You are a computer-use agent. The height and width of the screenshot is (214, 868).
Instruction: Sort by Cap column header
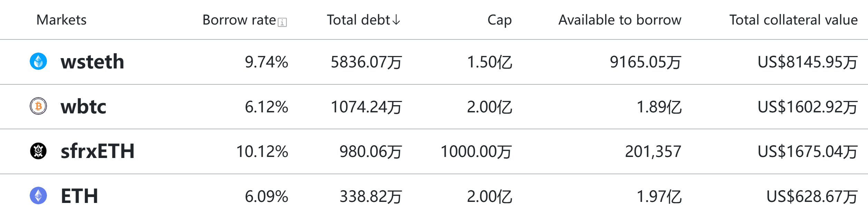[500, 20]
